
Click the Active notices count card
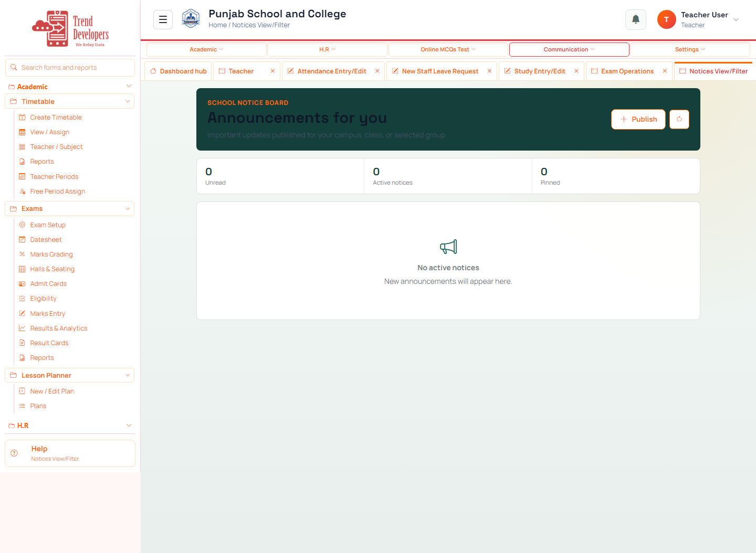(x=448, y=176)
